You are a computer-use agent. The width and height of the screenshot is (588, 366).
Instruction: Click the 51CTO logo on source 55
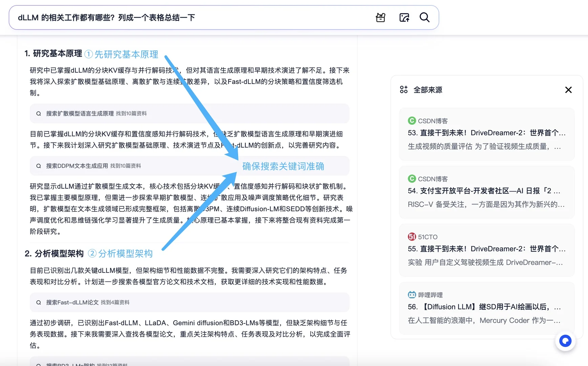412,237
